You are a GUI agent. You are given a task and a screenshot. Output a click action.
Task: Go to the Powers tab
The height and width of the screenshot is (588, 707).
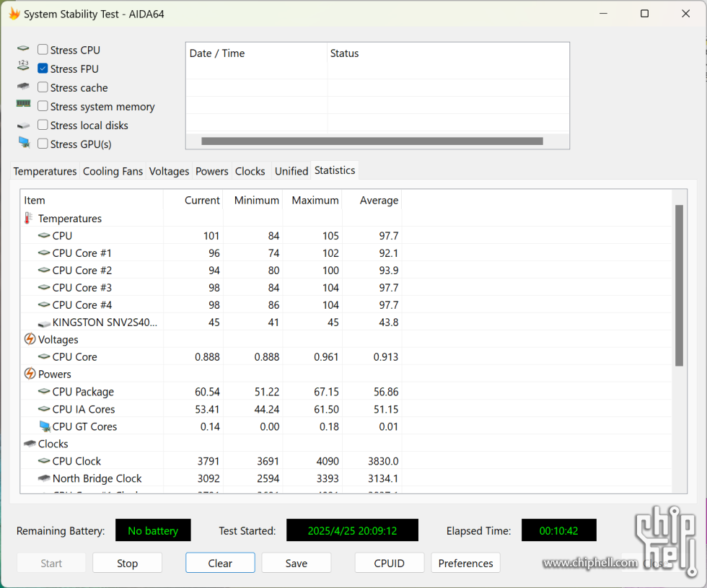pos(212,172)
